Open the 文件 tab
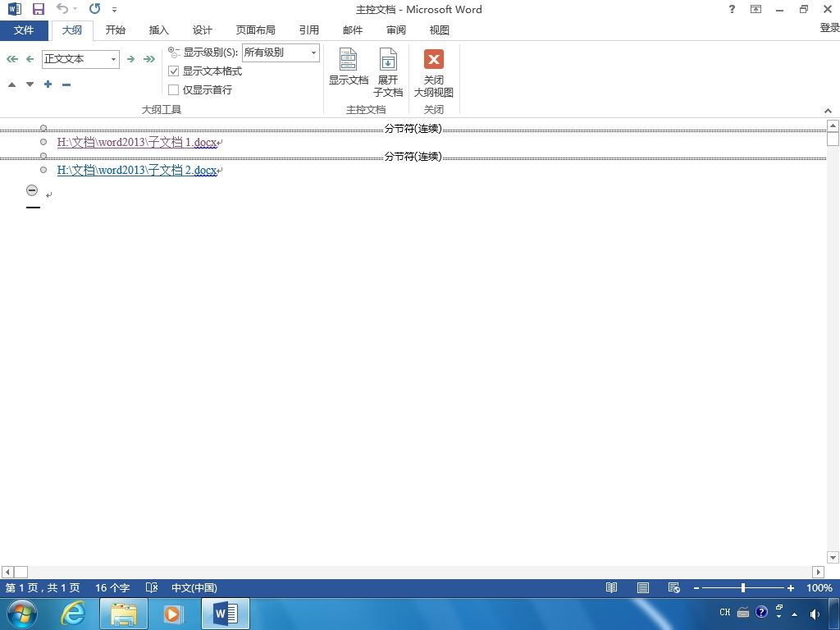Screen dimensions: 840x630 24,30
